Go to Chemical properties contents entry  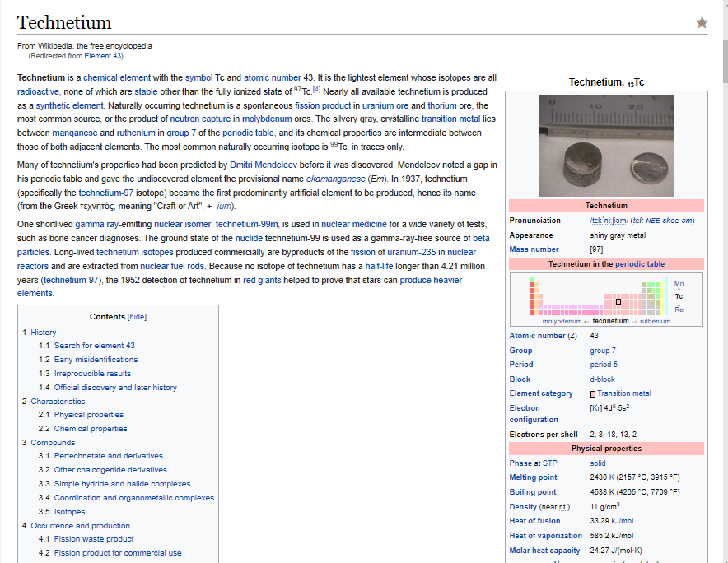pyautogui.click(x=91, y=428)
